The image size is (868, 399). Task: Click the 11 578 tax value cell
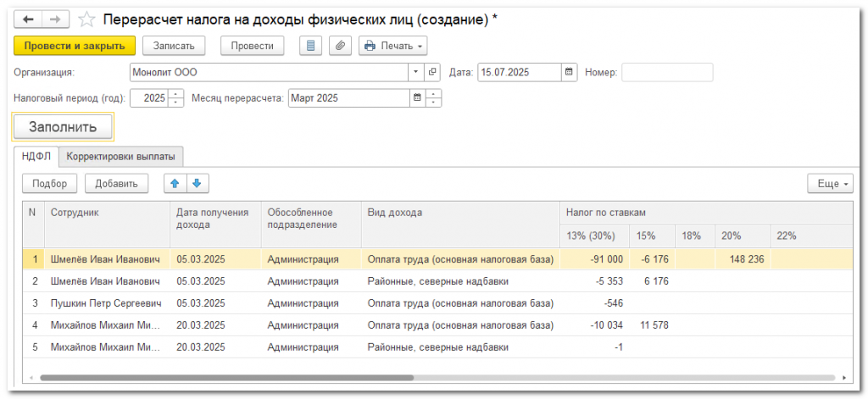[652, 325]
